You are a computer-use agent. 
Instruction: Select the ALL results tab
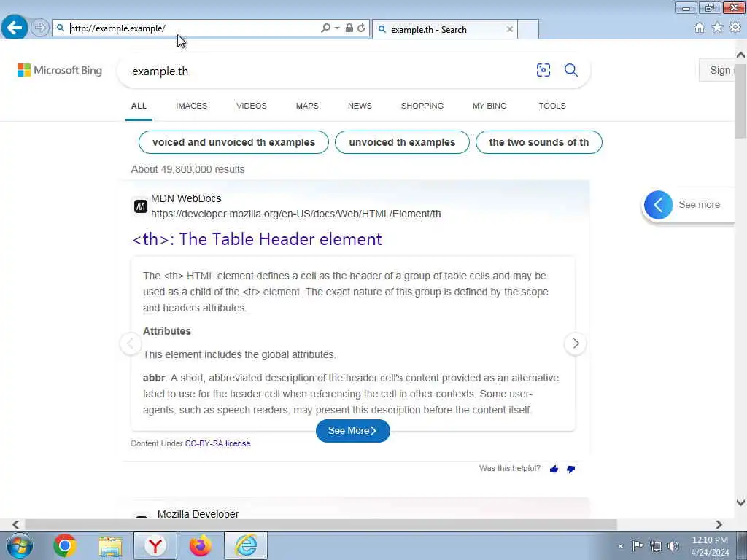click(139, 106)
